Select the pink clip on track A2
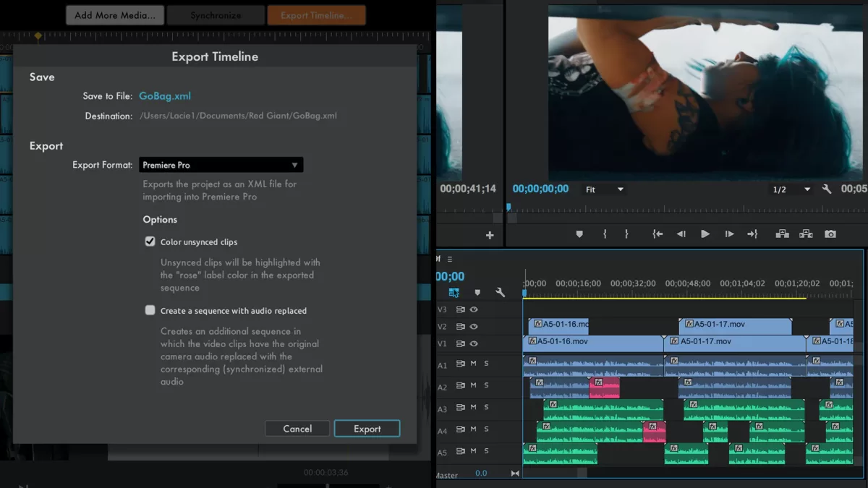868x488 pixels. coord(605,388)
